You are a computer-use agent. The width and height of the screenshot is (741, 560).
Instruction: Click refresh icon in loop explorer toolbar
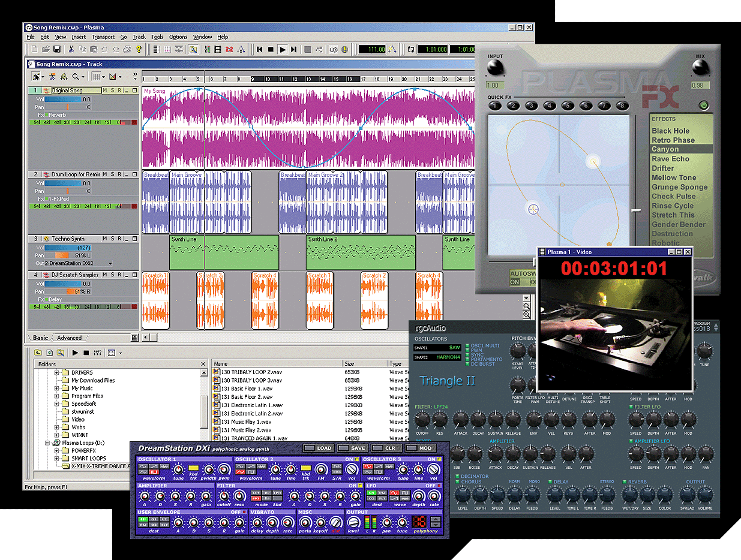[x=50, y=353]
